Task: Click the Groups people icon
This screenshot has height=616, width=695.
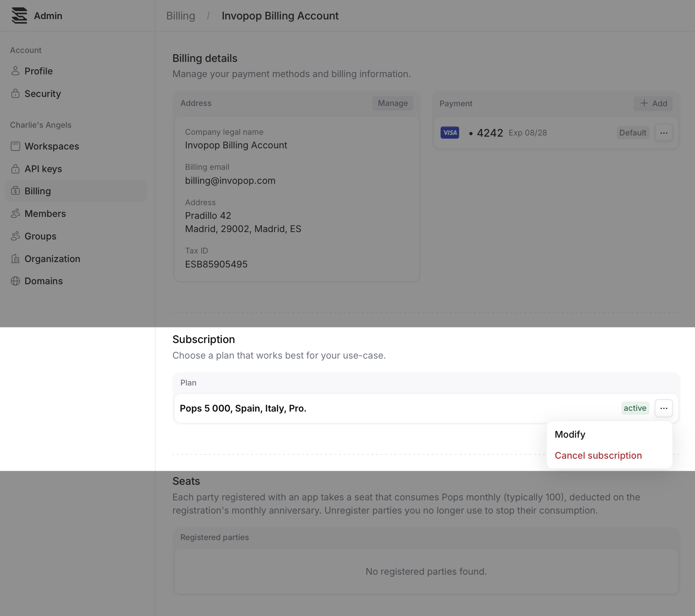Action: (15, 236)
